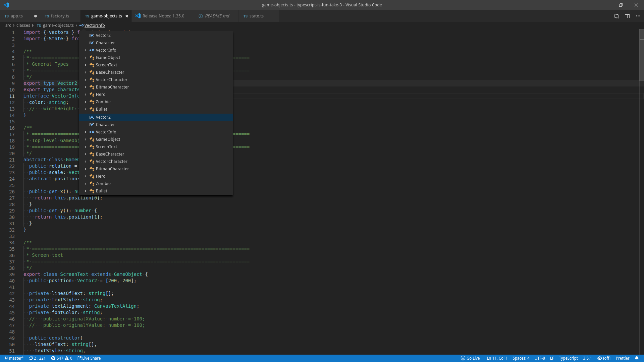
Task: Toggle the Go Live server
Action: click(470, 358)
